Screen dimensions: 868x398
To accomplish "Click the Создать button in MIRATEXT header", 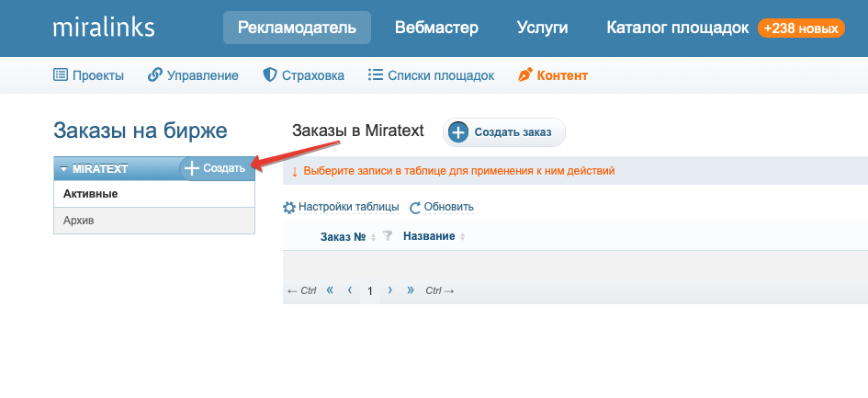I will (215, 168).
